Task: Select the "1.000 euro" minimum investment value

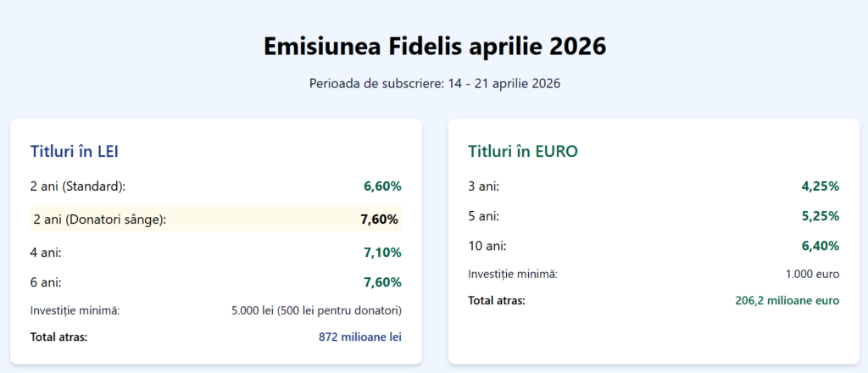Action: [812, 274]
